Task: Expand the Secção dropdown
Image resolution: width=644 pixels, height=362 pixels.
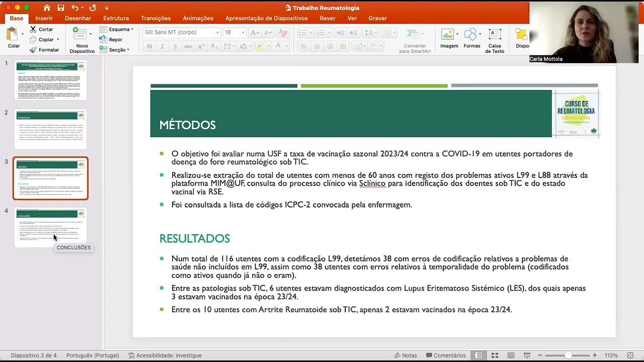Action: pos(115,50)
